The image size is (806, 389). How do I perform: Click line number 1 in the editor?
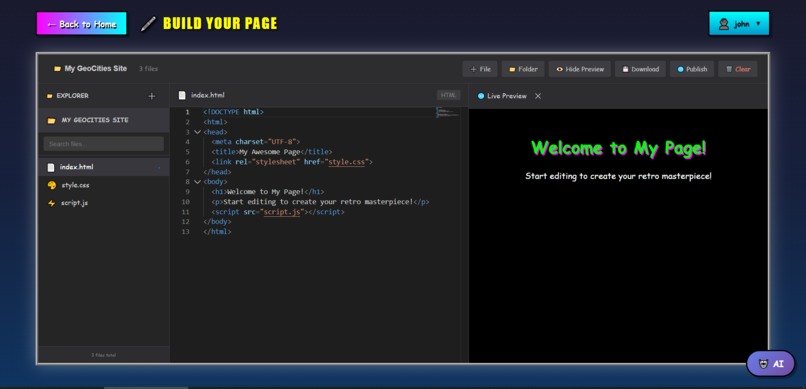187,112
